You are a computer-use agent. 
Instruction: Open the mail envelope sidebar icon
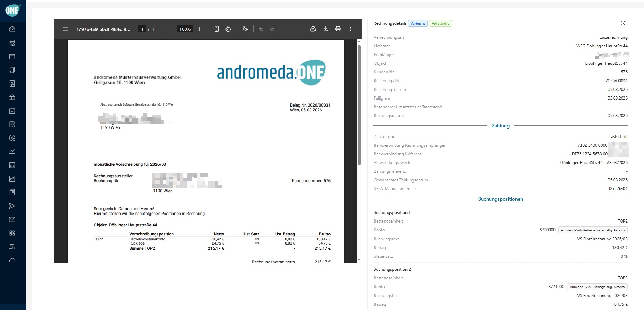pyautogui.click(x=12, y=219)
